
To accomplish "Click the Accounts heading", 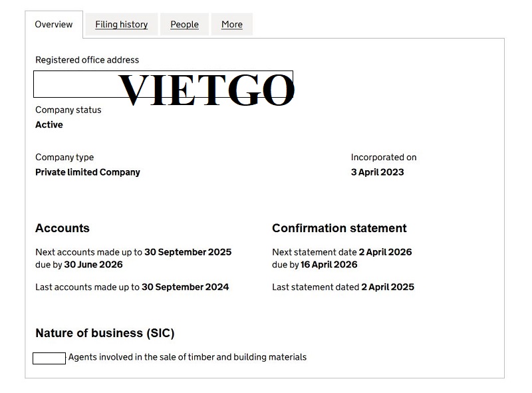I will 63,228.
